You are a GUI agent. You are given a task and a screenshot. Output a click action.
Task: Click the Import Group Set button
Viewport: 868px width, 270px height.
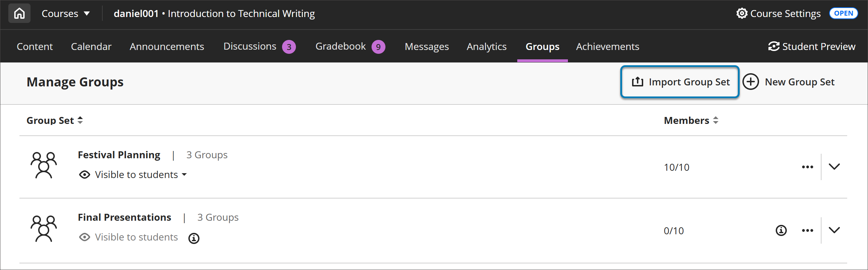coord(680,82)
